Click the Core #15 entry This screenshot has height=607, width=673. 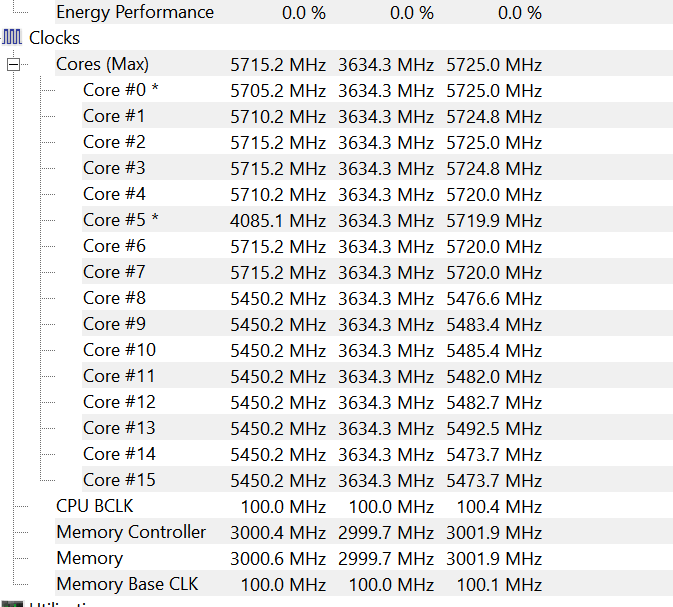119,480
